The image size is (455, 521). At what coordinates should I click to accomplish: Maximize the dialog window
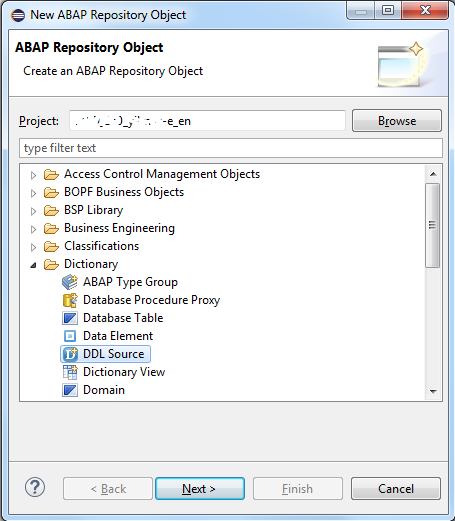(388, 10)
